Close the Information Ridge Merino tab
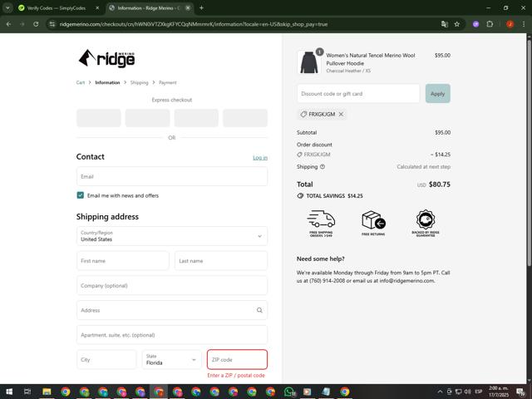 click(188, 7)
